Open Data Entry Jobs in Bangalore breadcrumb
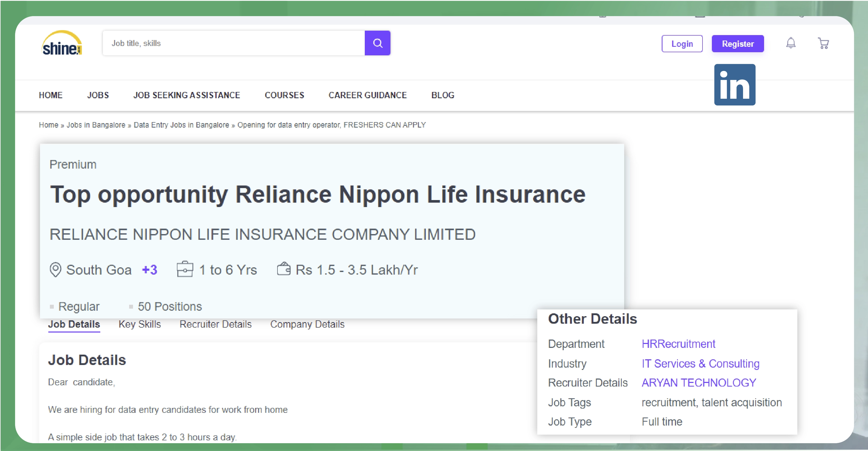Screen dimensions: 868x451 click(x=181, y=125)
